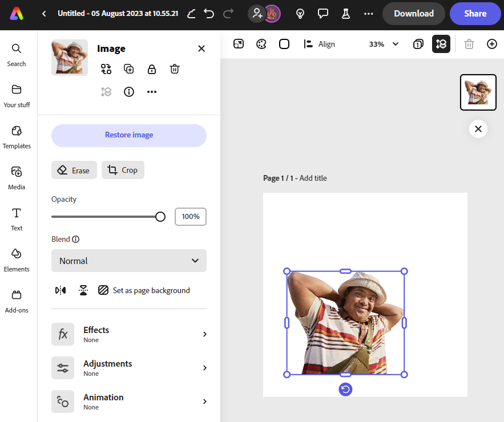504x422 pixels.
Task: View image info with the i icon
Action: click(128, 91)
